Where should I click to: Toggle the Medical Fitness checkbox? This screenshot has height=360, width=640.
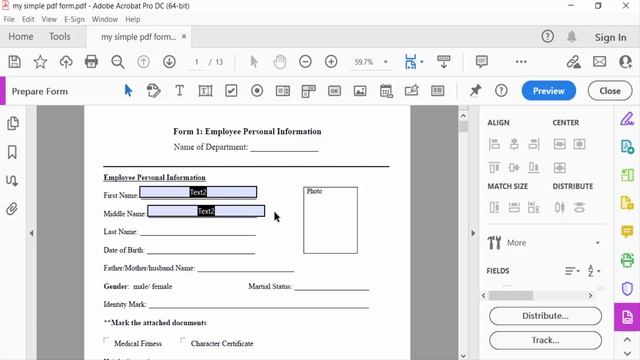(x=107, y=340)
